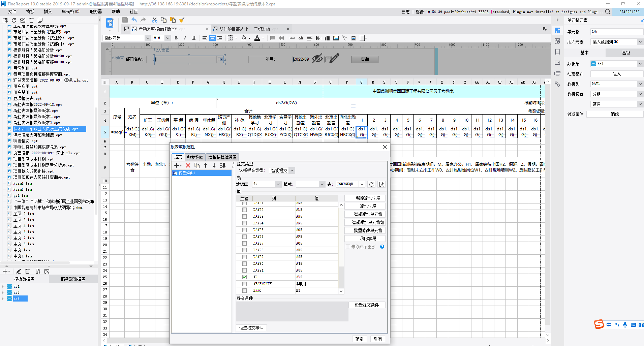Screen dimensions: 644x346
Task: Click the cut scissors icon
Action: click(x=155, y=20)
